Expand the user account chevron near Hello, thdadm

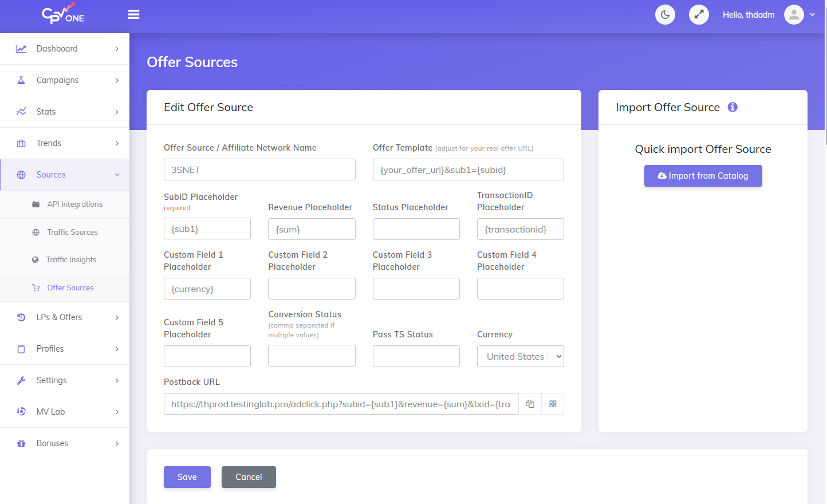pos(813,14)
